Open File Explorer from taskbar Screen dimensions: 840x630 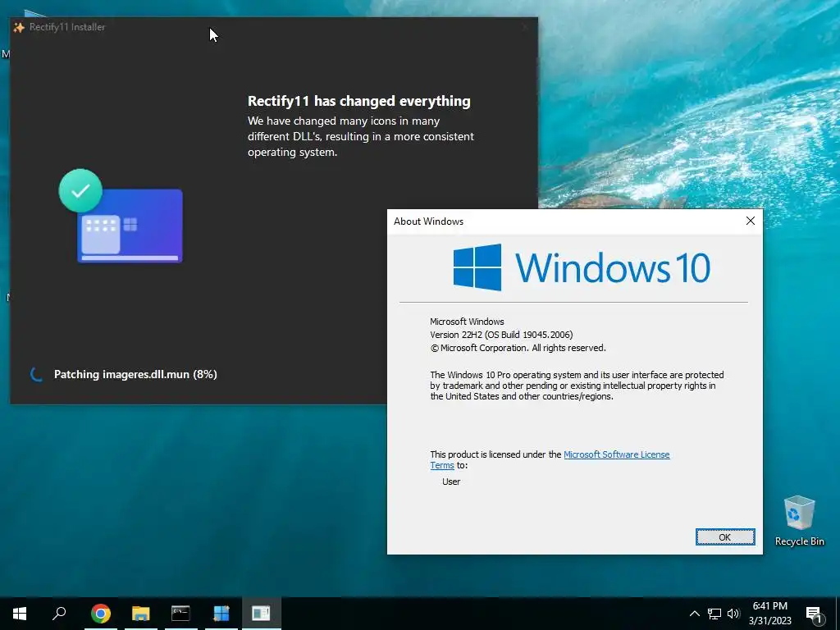(x=140, y=614)
